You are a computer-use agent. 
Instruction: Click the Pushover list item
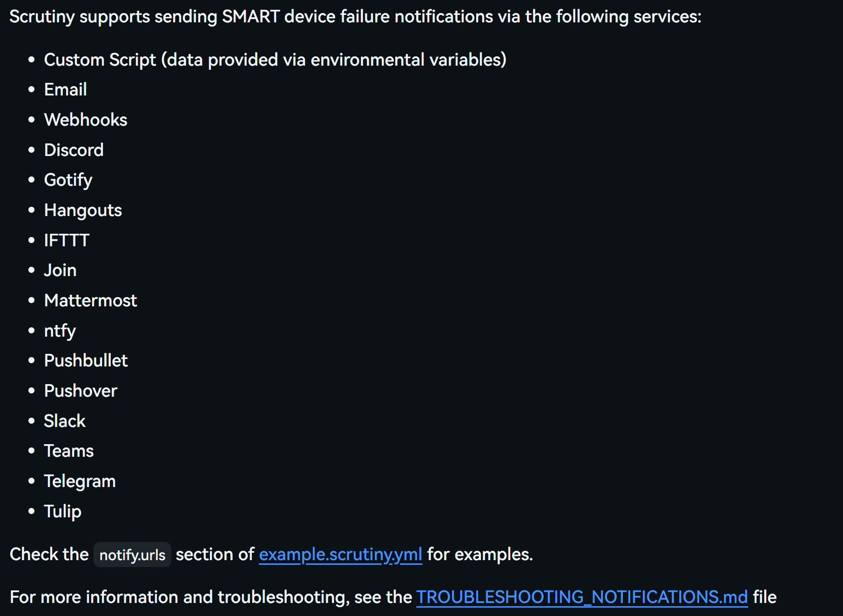(x=81, y=391)
